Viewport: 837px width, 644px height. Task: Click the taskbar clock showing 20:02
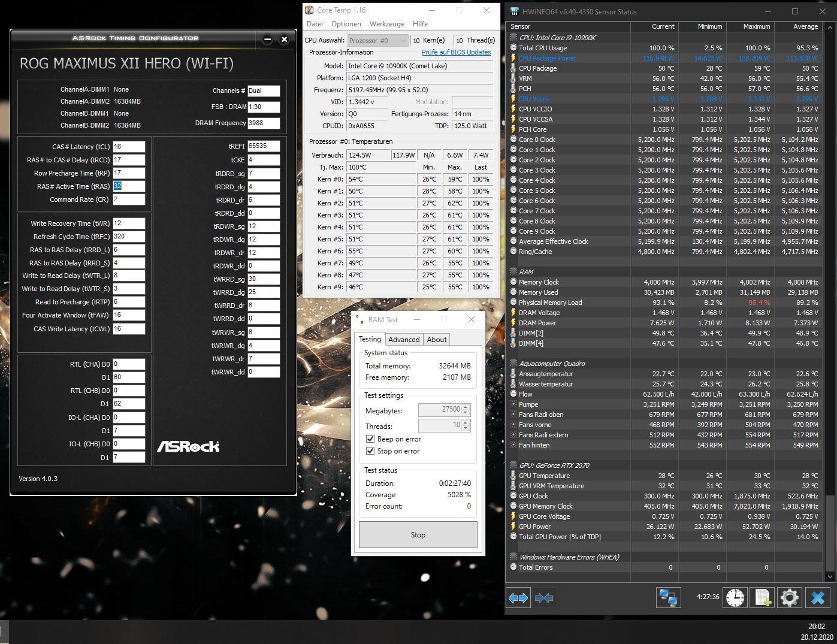tap(817, 626)
